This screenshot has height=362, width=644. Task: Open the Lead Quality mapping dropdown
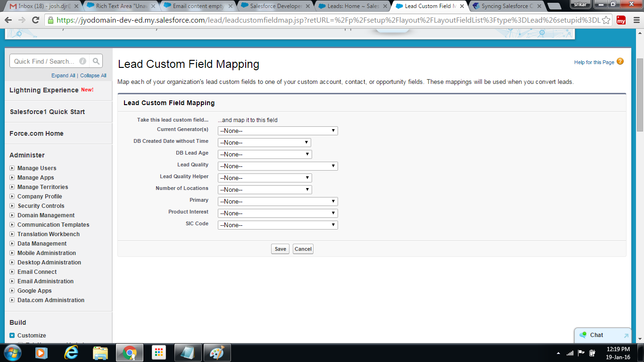(x=278, y=166)
